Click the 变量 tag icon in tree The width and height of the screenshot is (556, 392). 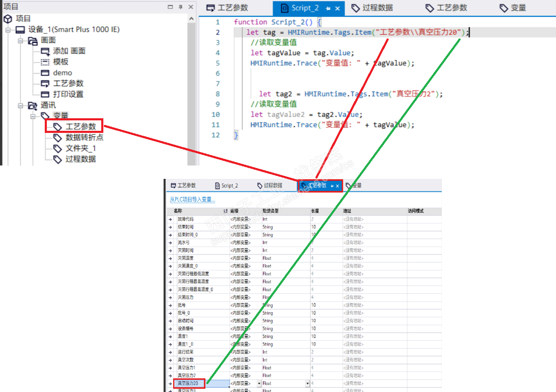45,116
